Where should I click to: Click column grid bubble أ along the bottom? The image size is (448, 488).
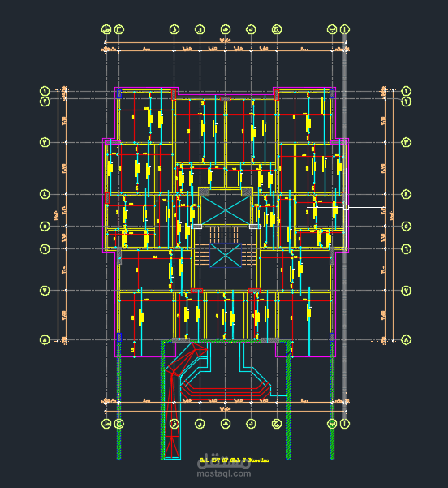pos(344,424)
